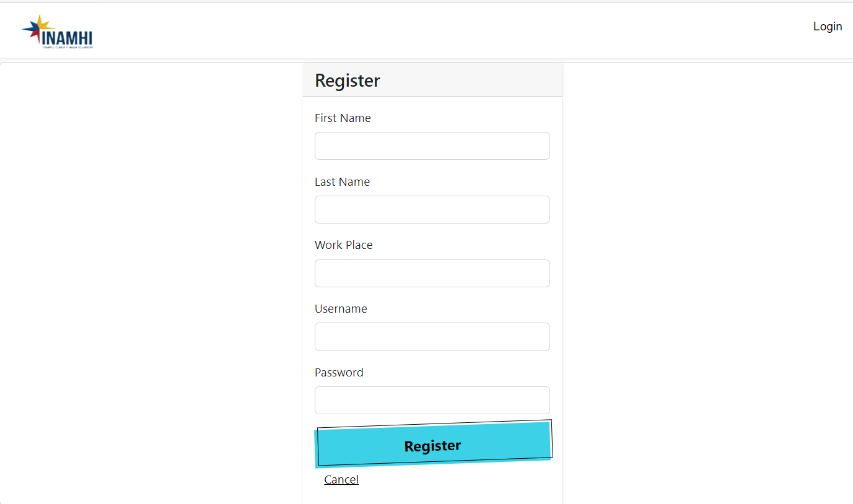The height and width of the screenshot is (504, 853).
Task: Click the First Name label
Action: point(343,118)
